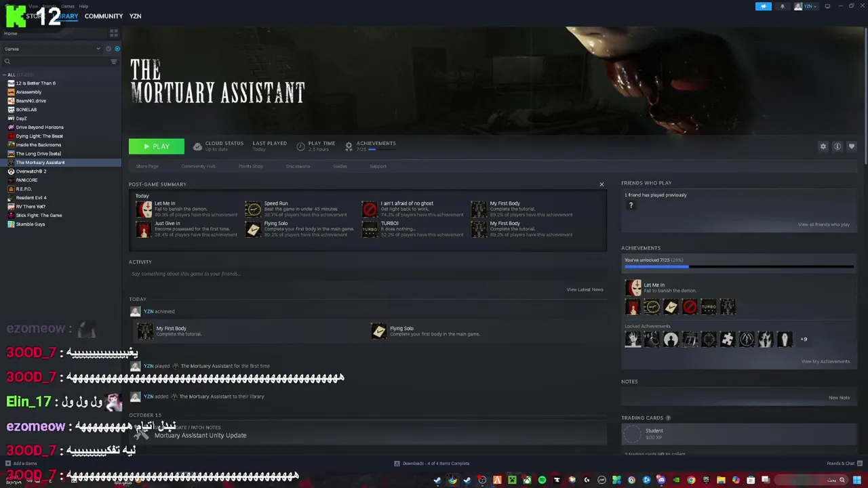Open Windows Start button

[856, 480]
